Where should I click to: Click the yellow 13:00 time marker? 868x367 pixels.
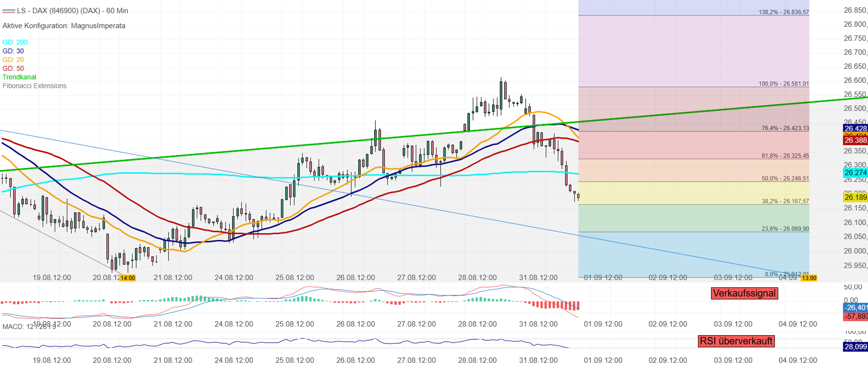click(809, 278)
